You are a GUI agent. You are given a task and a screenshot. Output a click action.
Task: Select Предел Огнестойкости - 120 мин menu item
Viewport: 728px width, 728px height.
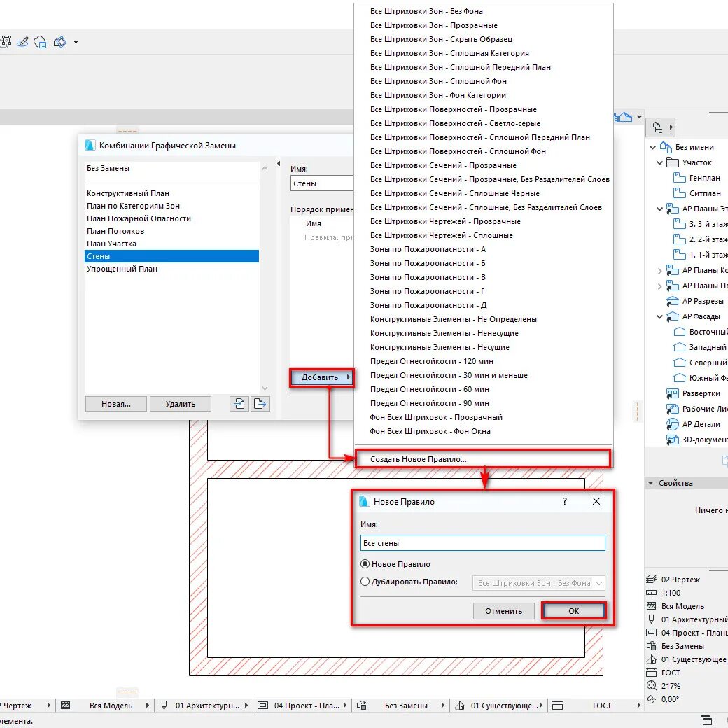point(483,361)
